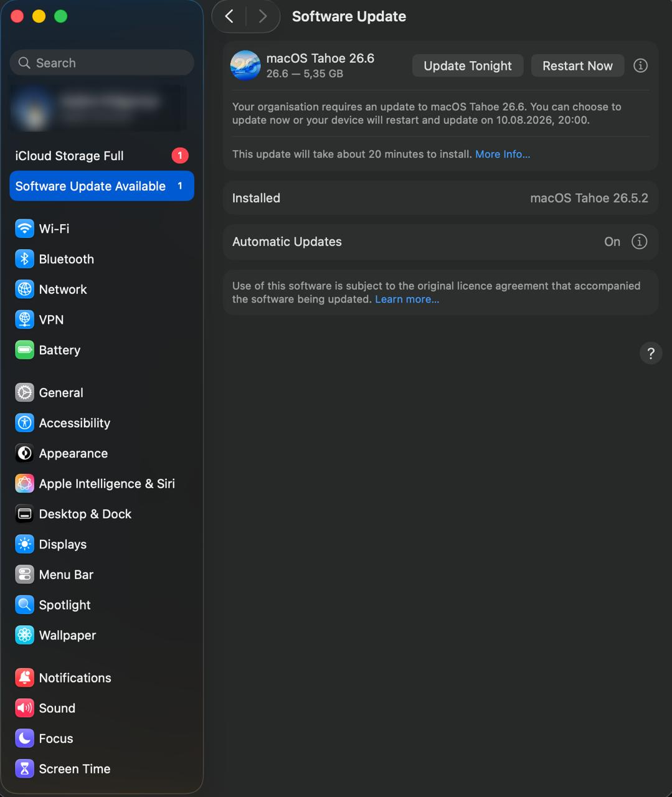Open the Spotlight magnifier icon
Screen dimensions: 672x797
[24, 605]
